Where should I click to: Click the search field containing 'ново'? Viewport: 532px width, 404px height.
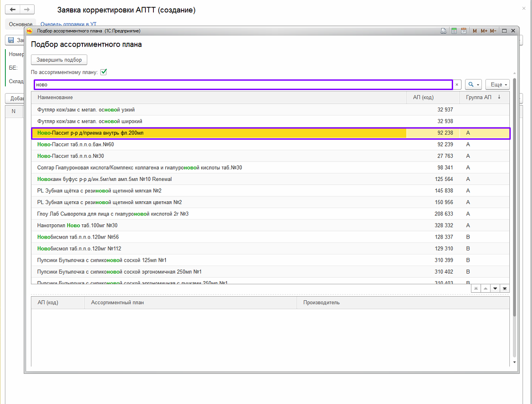point(243,85)
